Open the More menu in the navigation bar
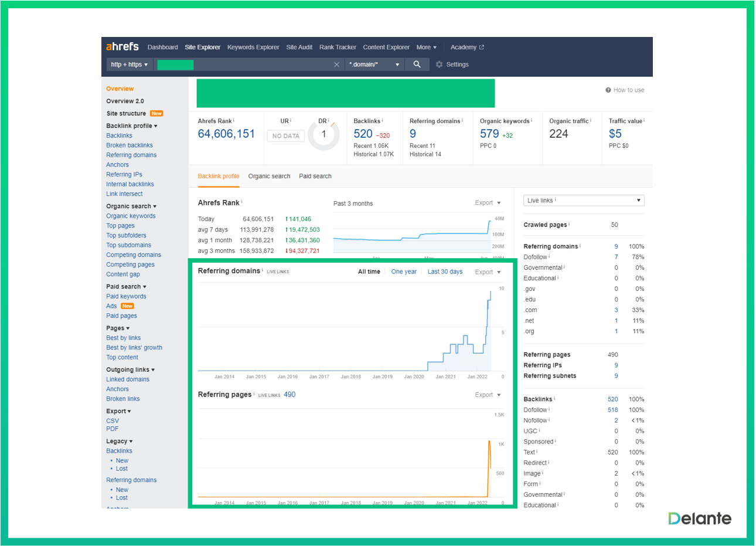 (426, 47)
